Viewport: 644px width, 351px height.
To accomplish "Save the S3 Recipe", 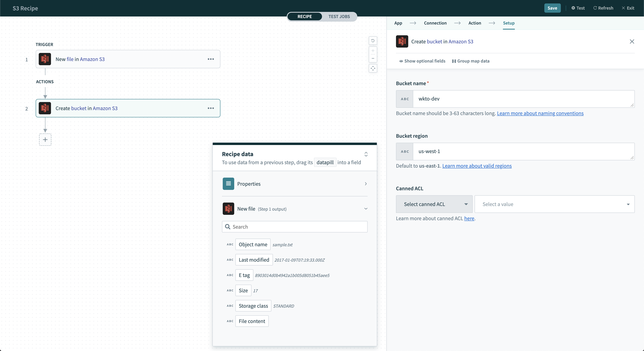I will (x=552, y=8).
